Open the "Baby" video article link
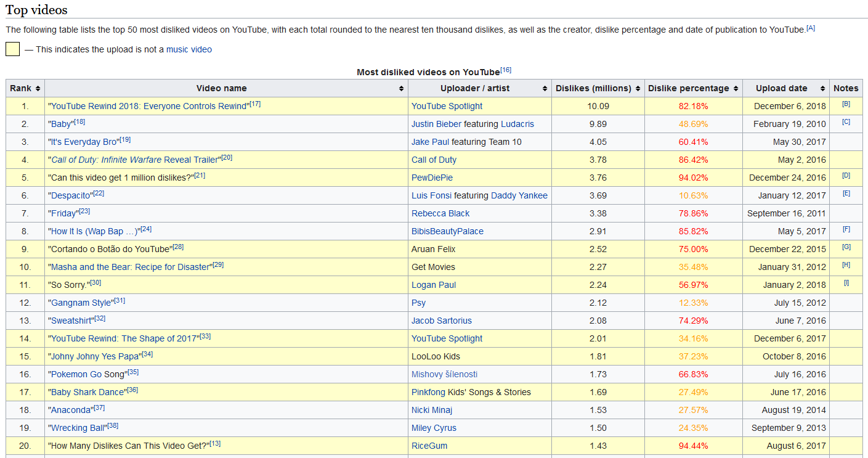 (61, 124)
